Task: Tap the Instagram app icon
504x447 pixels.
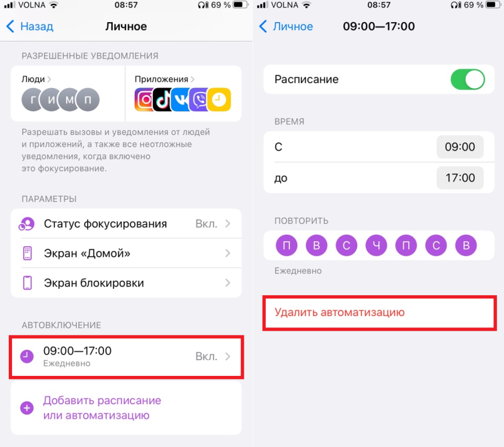Action: click(x=144, y=100)
